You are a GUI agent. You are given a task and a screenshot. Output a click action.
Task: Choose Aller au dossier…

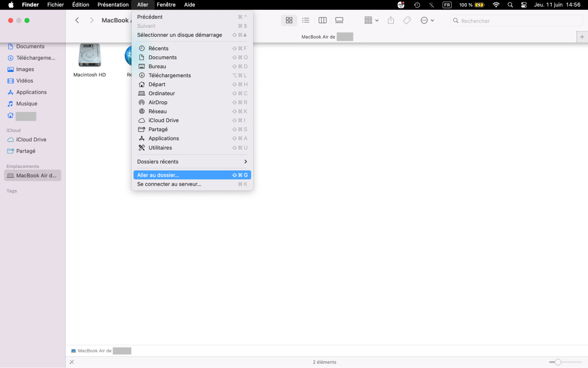[192, 175]
